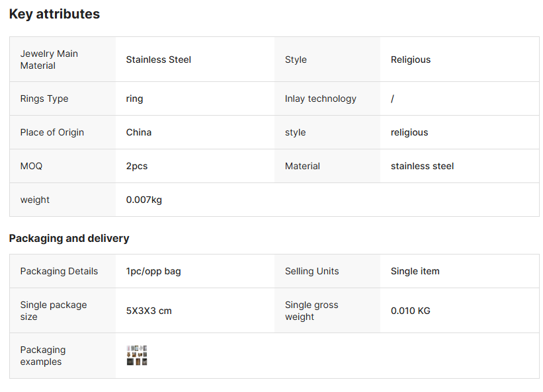This screenshot has height=392, width=543.
Task: Select the Packaging and delivery heading
Action: click(x=69, y=238)
